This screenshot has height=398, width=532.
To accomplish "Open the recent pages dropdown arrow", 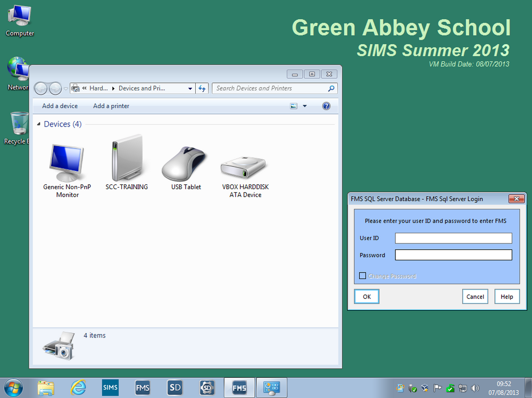I will 65,89.
